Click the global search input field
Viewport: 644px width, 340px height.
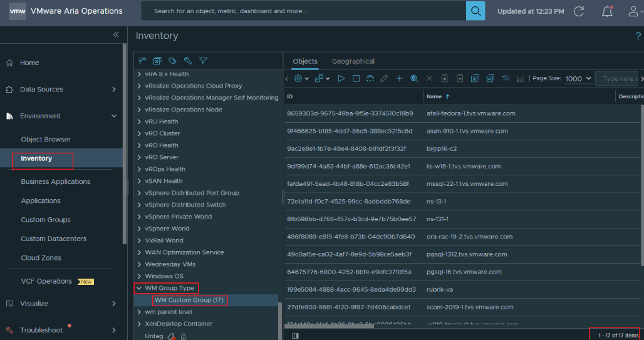point(304,11)
